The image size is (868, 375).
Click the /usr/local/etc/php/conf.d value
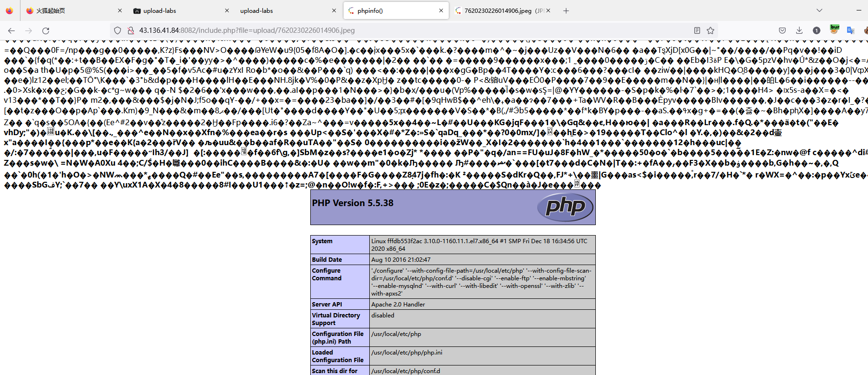coord(405,371)
